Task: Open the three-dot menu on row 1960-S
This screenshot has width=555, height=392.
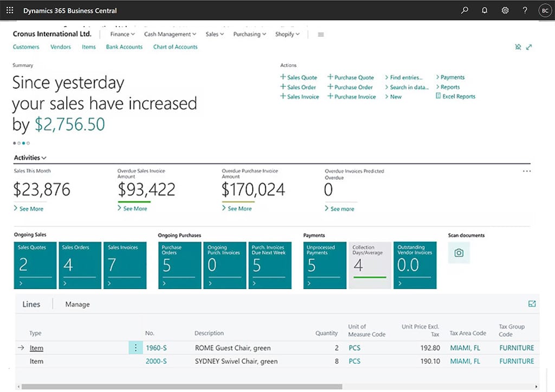Action: click(135, 348)
